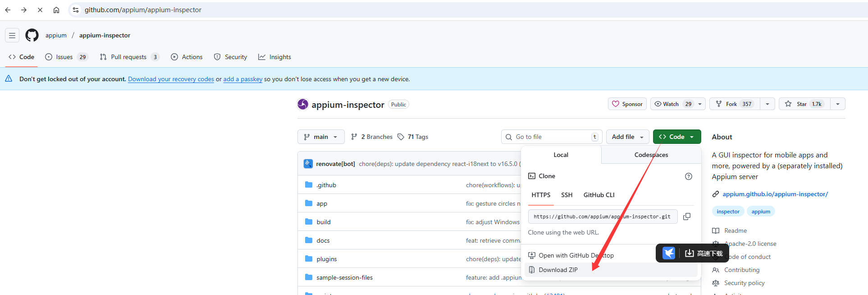The image size is (868, 295).
Task: Open the main branch selector
Action: (x=321, y=137)
